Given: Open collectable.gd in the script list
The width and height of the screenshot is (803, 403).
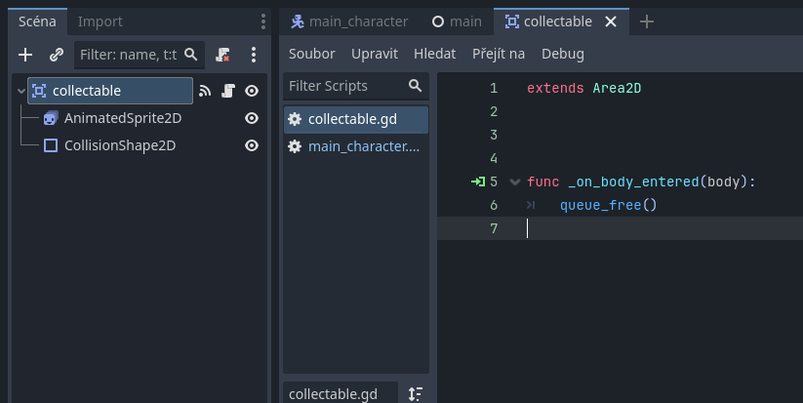Looking at the screenshot, I should click(x=356, y=119).
